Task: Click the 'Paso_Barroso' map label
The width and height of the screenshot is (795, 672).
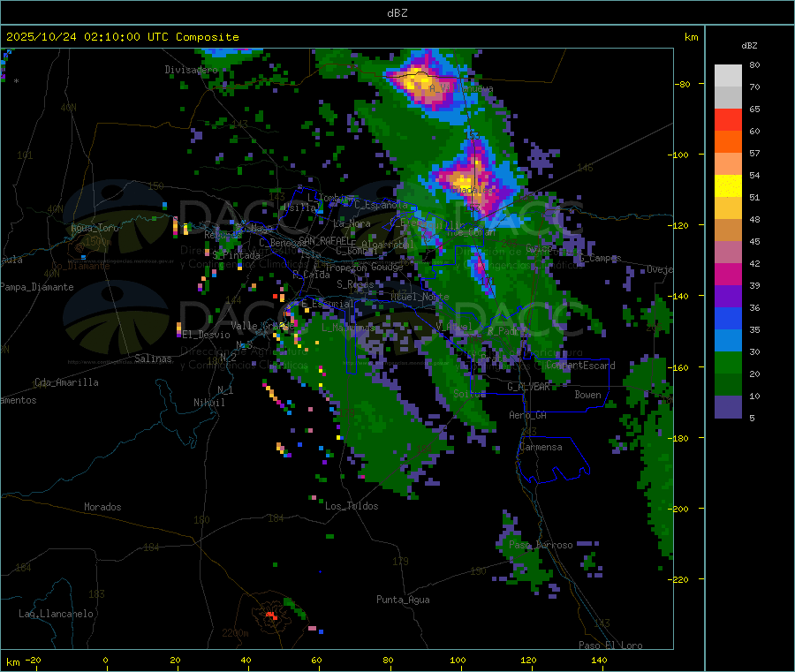Action: [541, 546]
